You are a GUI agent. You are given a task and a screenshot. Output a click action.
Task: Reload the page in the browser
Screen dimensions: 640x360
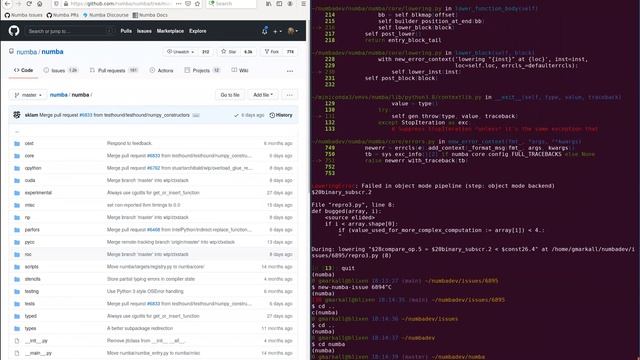[29, 4]
